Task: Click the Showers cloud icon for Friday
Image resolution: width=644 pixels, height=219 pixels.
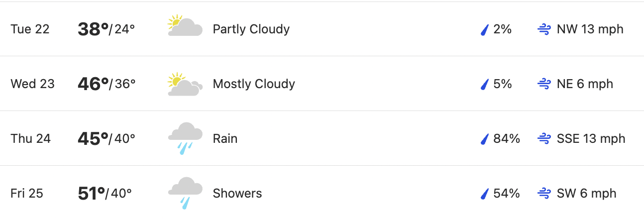Action: tap(185, 193)
